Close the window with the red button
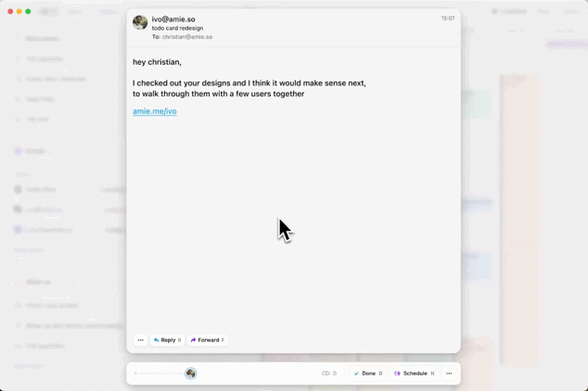This screenshot has width=588, height=391. point(10,12)
